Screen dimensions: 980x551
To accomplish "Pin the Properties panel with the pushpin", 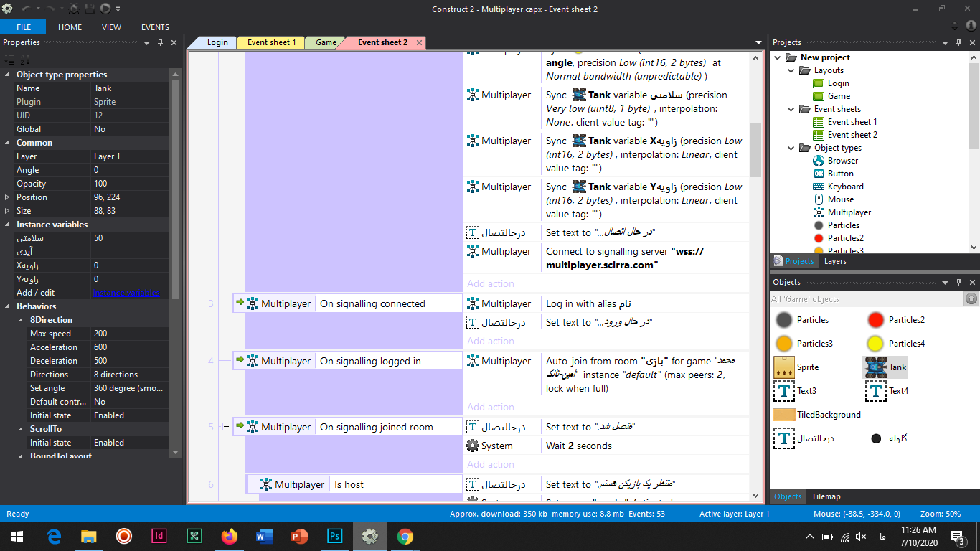I will click(x=160, y=42).
